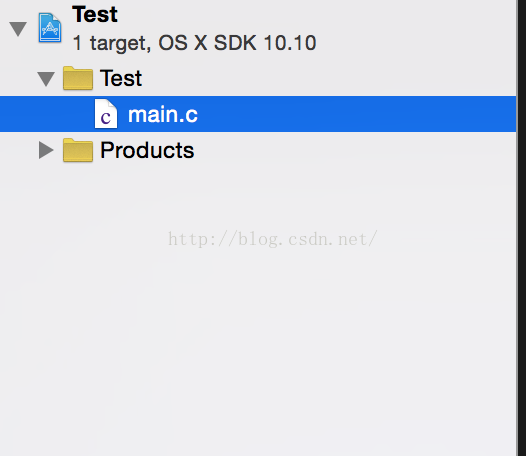Collapse the Test project disclosure triangle

(18, 29)
